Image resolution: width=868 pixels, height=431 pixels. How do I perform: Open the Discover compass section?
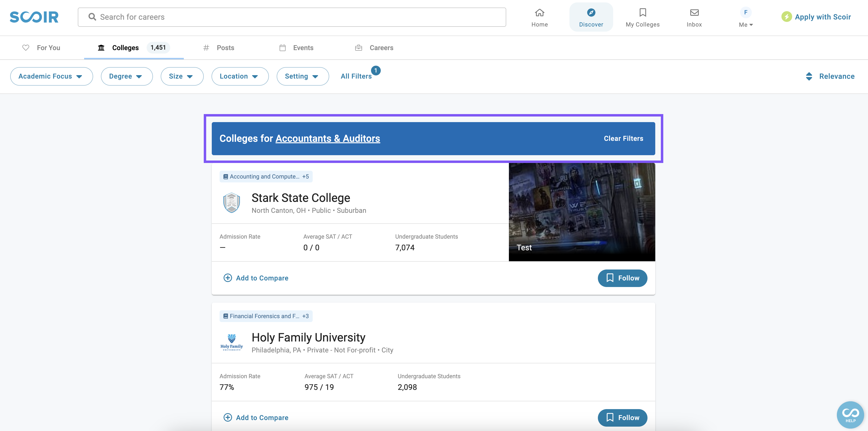tap(591, 18)
